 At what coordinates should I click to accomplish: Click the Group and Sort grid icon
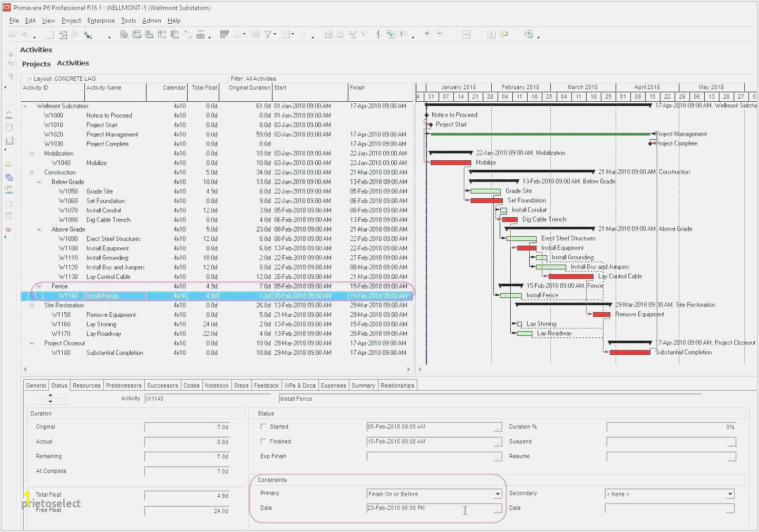point(286,34)
